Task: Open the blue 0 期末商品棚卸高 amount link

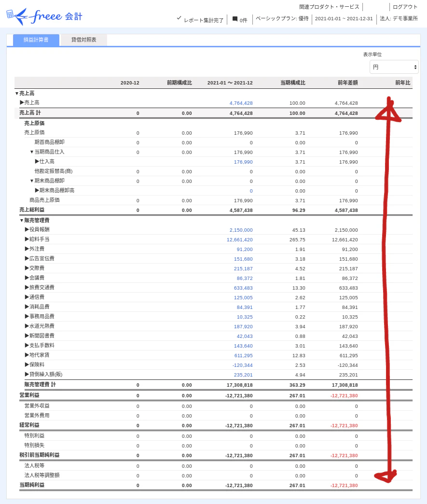Action: click(251, 191)
